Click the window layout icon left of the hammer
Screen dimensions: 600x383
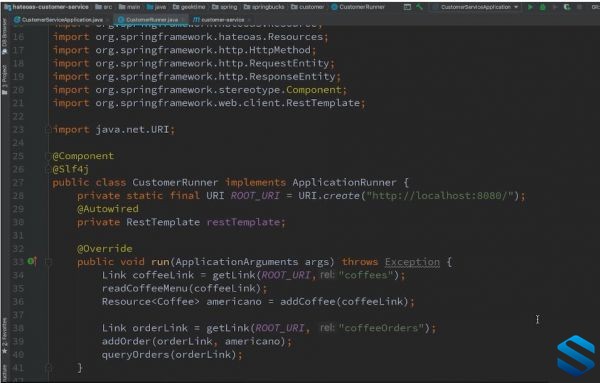click(x=408, y=7)
